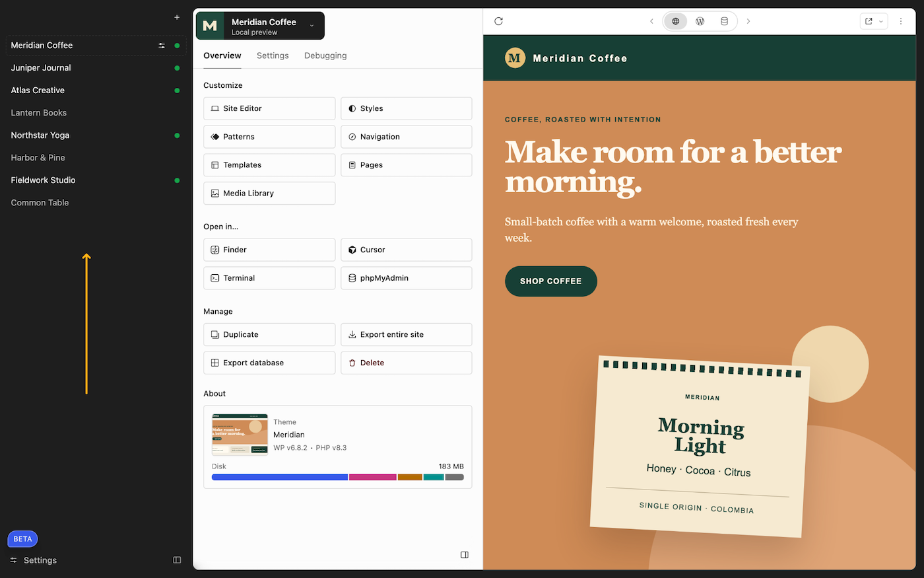Toggle Meridian Coffee running status dot
Image resolution: width=924 pixels, height=578 pixels.
click(177, 46)
